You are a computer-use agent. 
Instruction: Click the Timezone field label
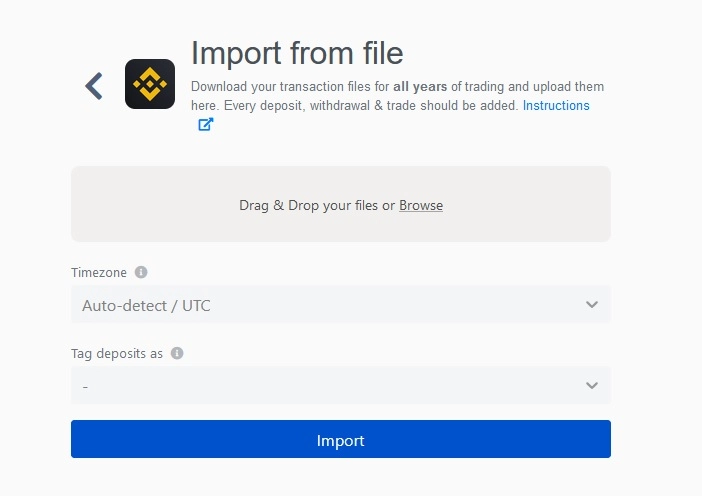point(100,272)
